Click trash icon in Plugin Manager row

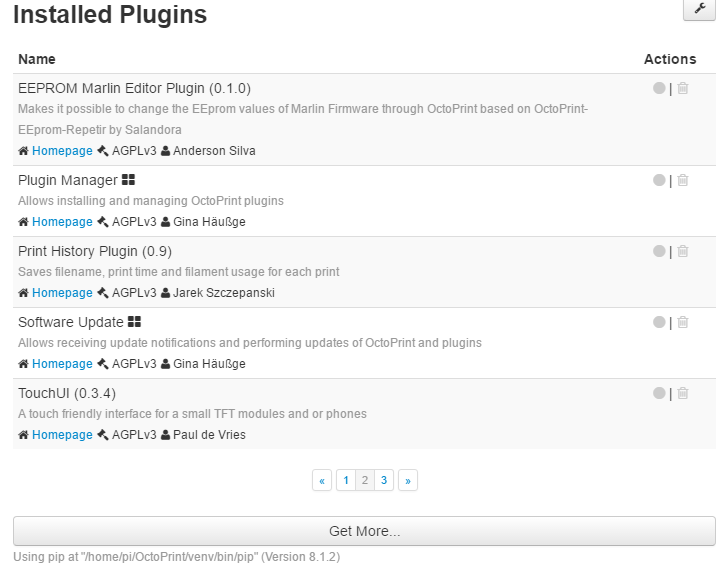pos(683,180)
